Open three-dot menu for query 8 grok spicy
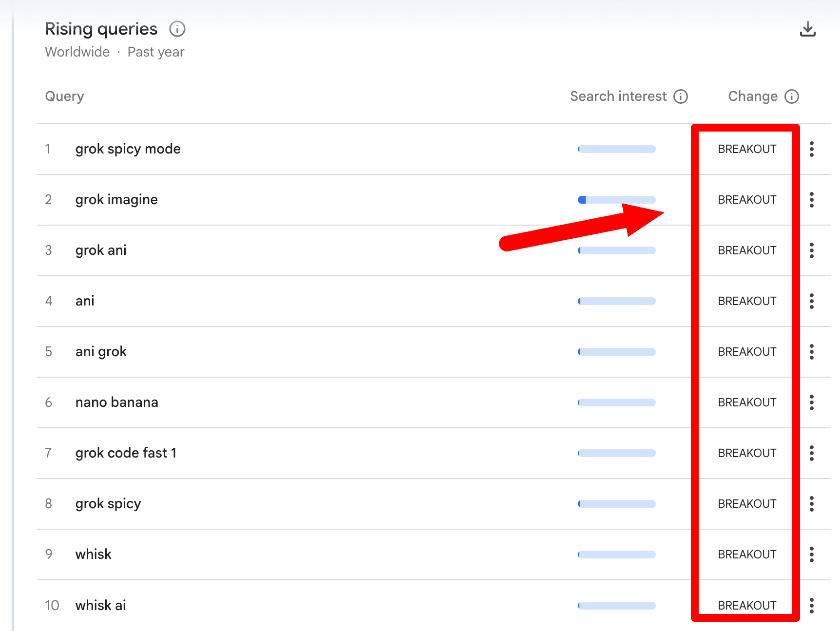This screenshot has height=631, width=840. click(812, 504)
